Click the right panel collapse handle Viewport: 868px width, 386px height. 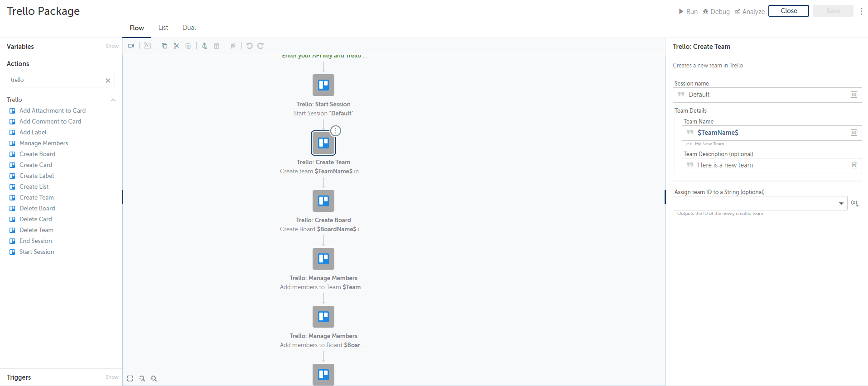665,197
